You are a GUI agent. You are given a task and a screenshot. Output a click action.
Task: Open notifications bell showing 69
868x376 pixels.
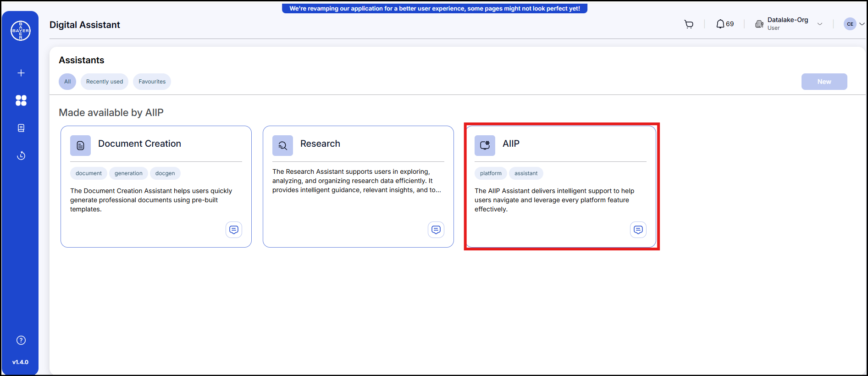(x=725, y=24)
